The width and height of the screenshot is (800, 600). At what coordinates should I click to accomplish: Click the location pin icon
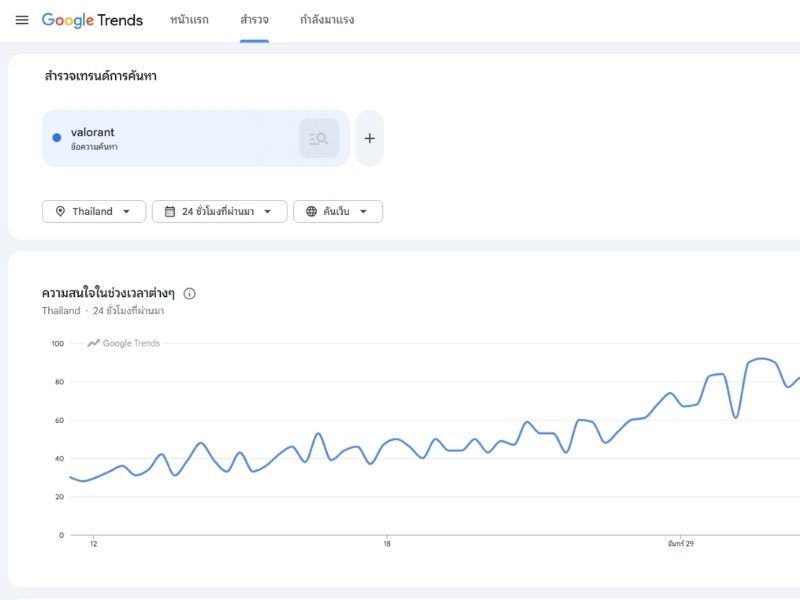(x=60, y=211)
